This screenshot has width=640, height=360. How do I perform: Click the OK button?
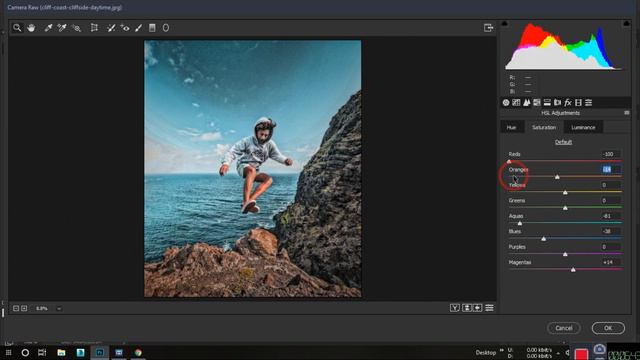(x=608, y=328)
